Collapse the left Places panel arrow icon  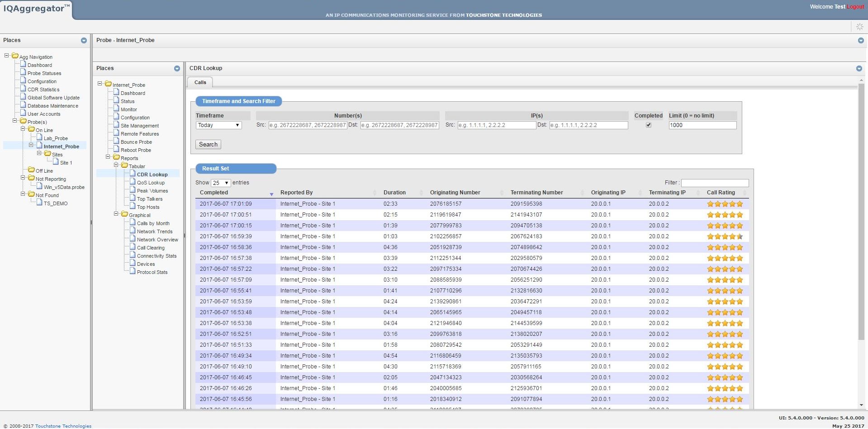[x=84, y=41]
